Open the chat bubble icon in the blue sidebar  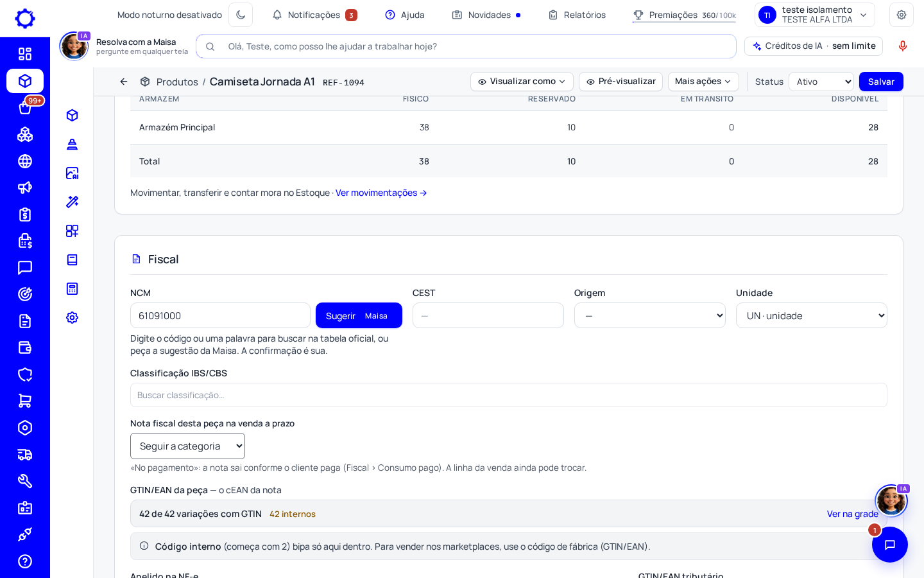click(25, 268)
